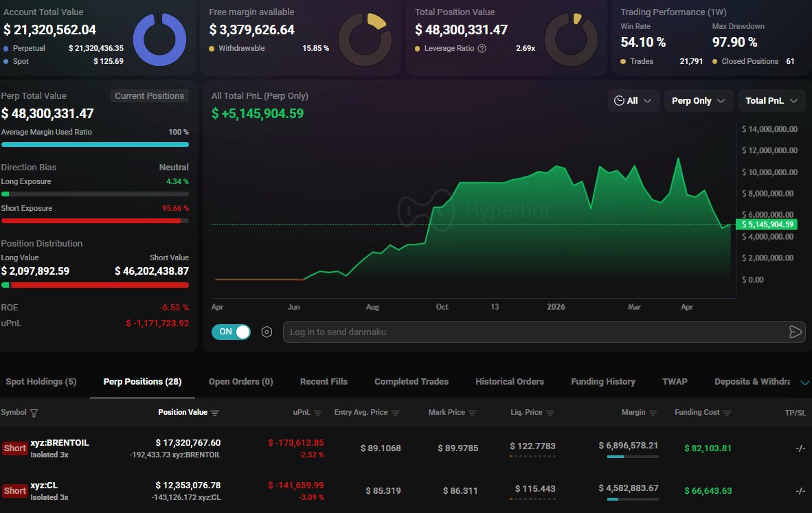Screen dimensions: 812x513
Task: Expand the hidden tabs chevron
Action: click(x=804, y=383)
